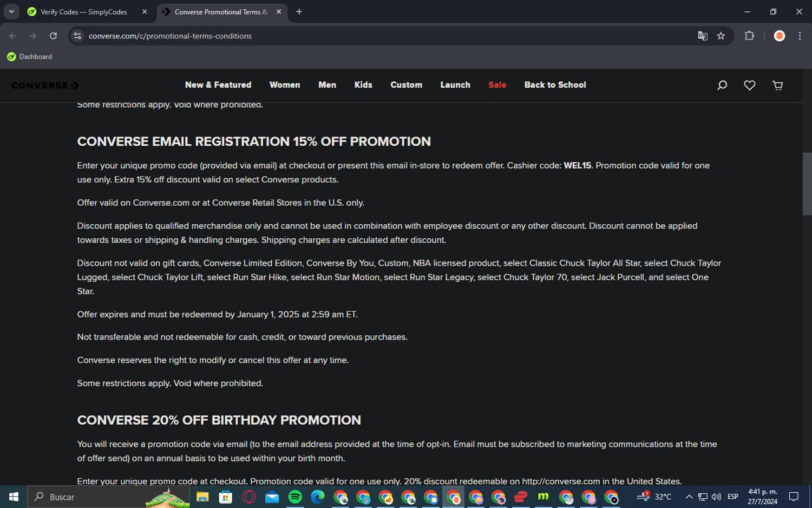
Task: Open the Converse search icon
Action: pos(722,86)
